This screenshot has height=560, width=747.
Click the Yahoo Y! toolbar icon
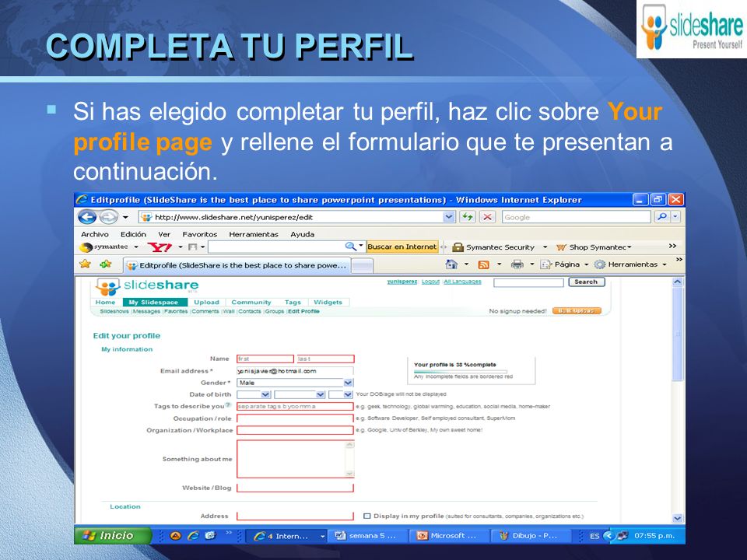click(x=160, y=247)
